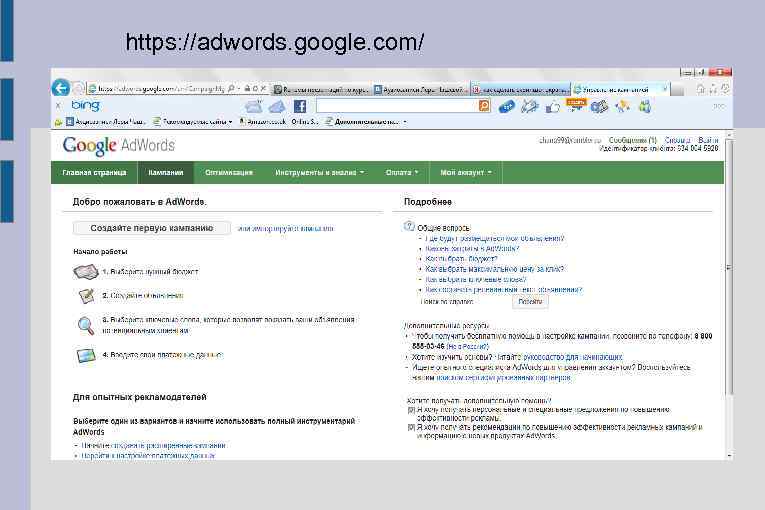Expand the Дополнительные favorites dropdown
The height and width of the screenshot is (510, 765).
point(366,122)
